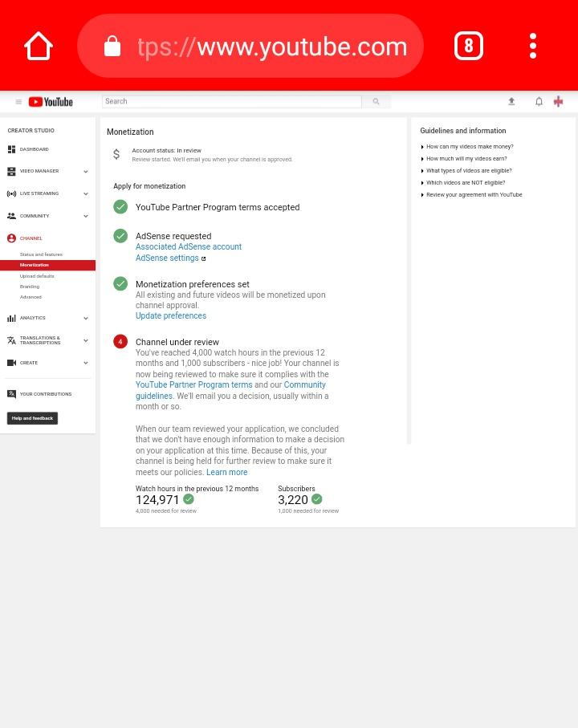This screenshot has height=728, width=578.
Task: Open the notifications bell
Action: click(x=539, y=101)
